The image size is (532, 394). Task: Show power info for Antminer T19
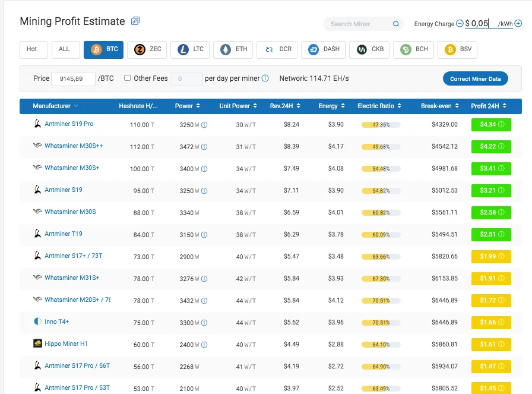click(204, 235)
